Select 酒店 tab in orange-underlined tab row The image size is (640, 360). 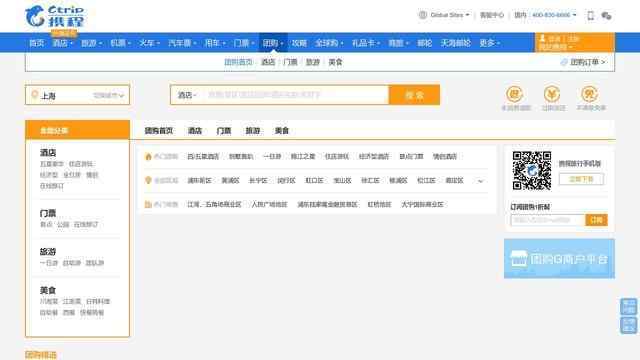click(195, 131)
